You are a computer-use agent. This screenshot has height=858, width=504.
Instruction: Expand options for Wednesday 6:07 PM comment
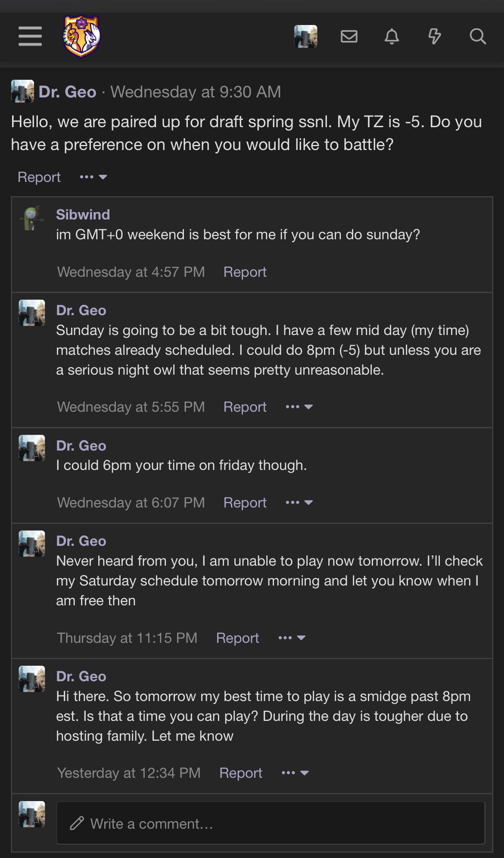(299, 503)
